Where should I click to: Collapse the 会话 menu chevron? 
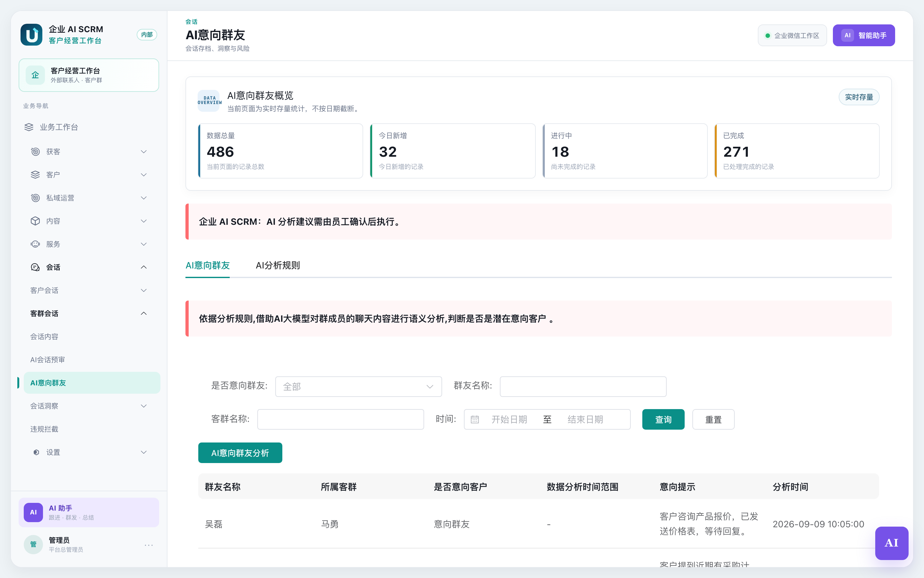(143, 267)
